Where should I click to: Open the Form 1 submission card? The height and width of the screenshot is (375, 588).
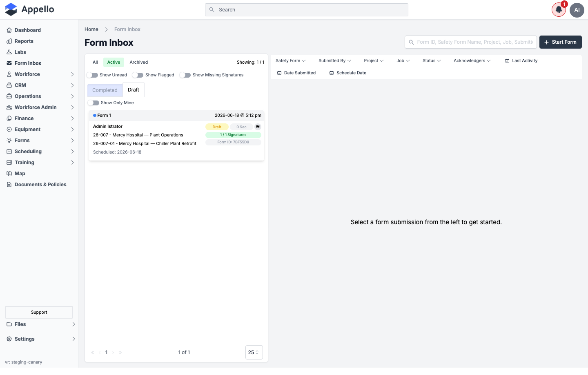(176, 135)
